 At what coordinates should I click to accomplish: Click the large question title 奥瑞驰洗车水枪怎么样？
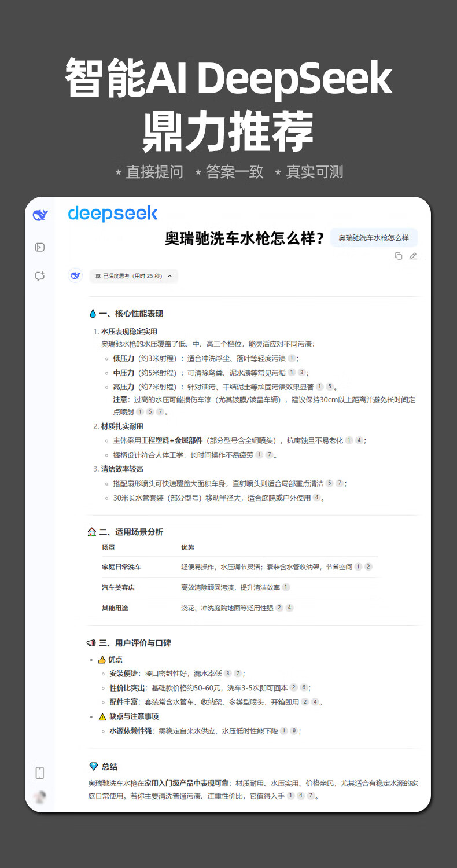coord(244,238)
